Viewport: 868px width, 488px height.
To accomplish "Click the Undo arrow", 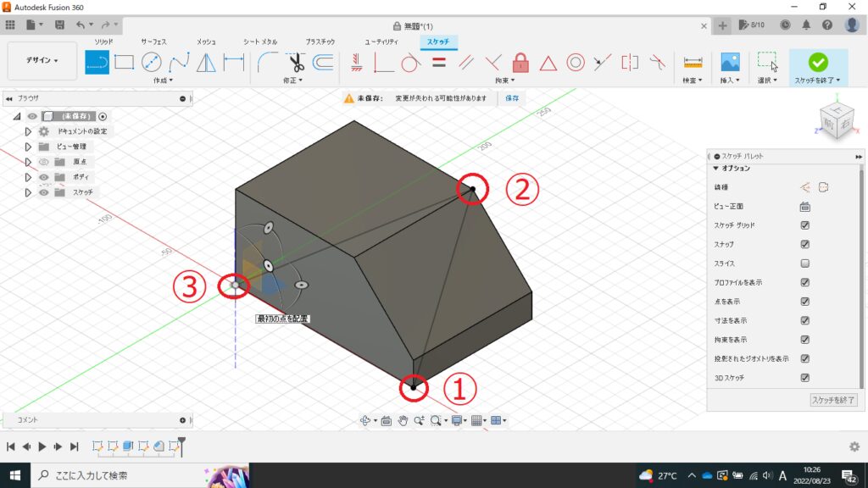I will (81, 25).
